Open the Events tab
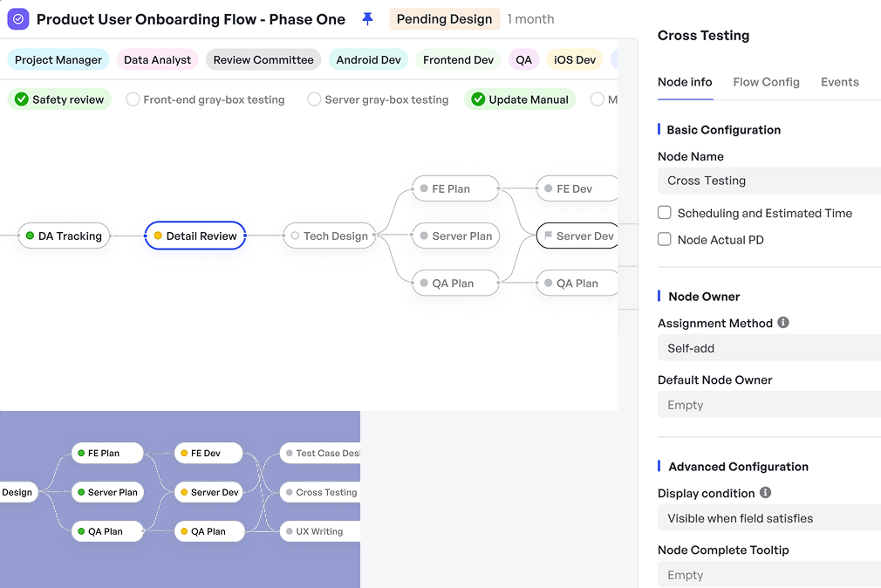 (839, 82)
